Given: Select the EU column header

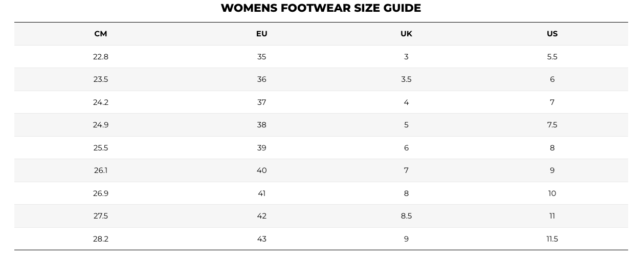Looking at the screenshot, I should [x=262, y=34].
